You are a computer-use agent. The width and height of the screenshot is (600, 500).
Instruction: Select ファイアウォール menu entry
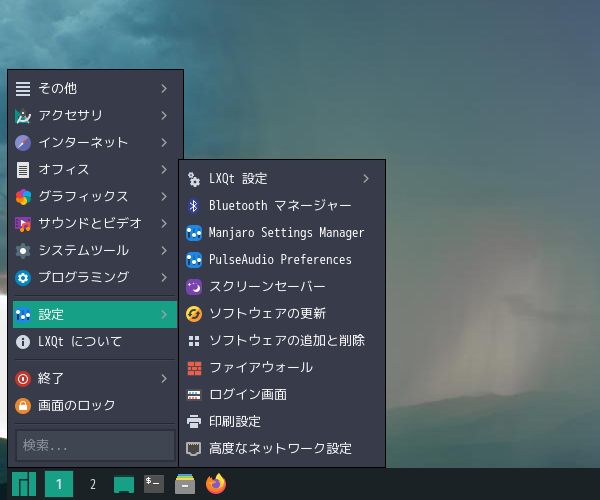pyautogui.click(x=282, y=368)
